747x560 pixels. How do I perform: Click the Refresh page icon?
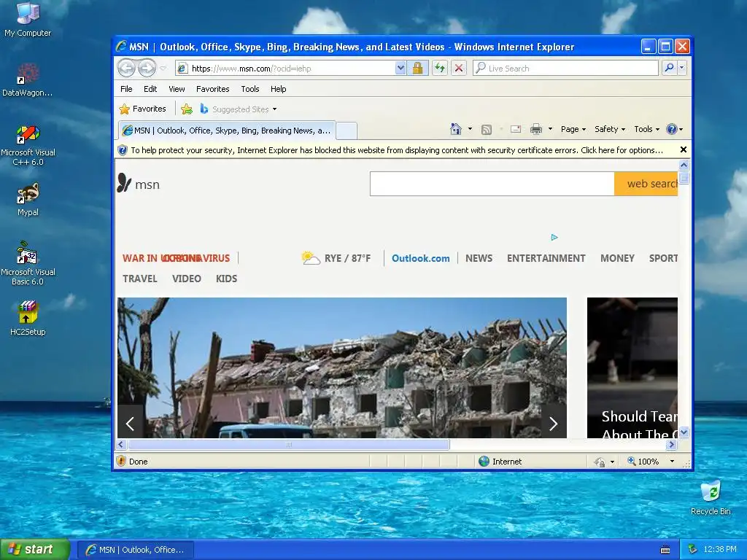coord(440,68)
